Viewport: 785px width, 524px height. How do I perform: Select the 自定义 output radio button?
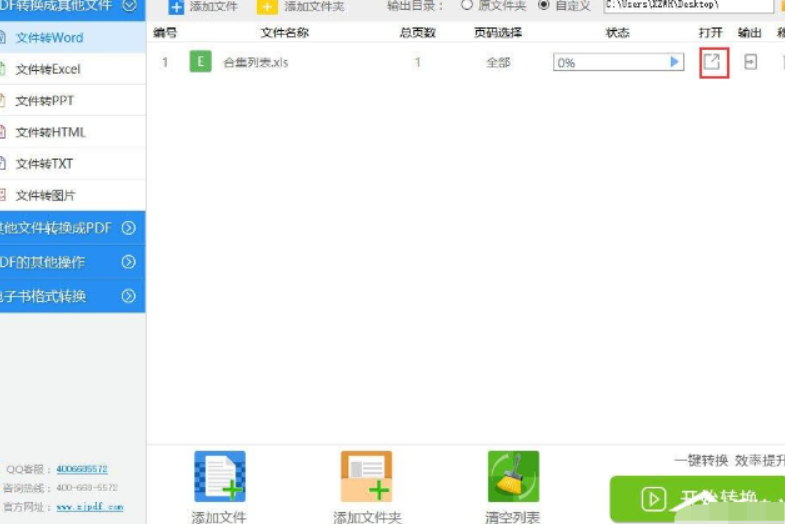pyautogui.click(x=544, y=5)
